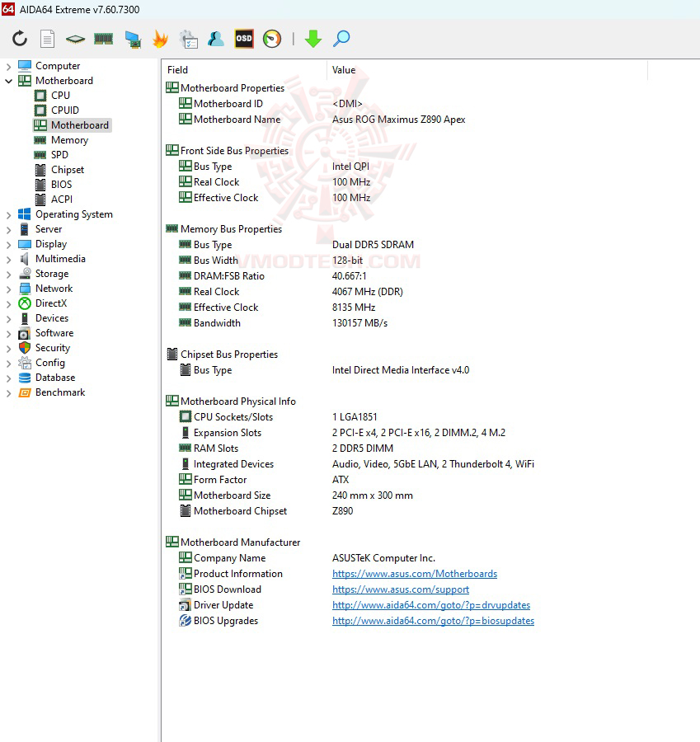The image size is (700, 742).
Task: Click the Refresh toolbar icon
Action: [20, 38]
